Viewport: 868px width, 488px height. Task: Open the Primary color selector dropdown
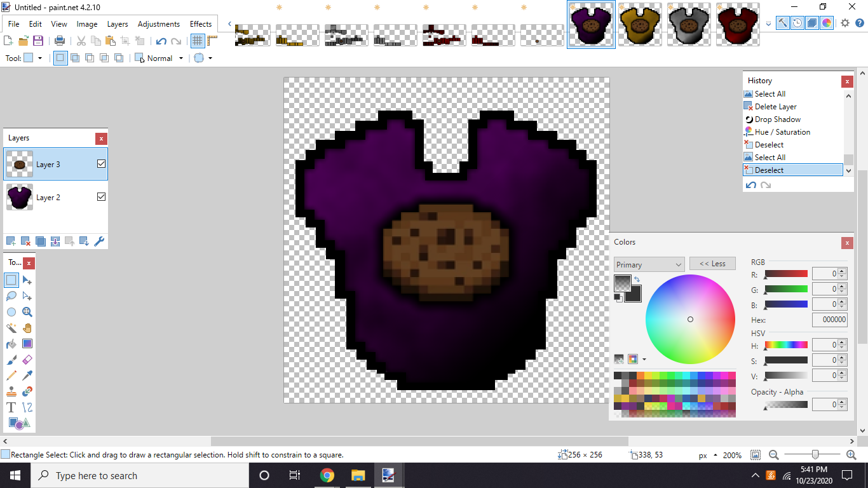point(649,264)
